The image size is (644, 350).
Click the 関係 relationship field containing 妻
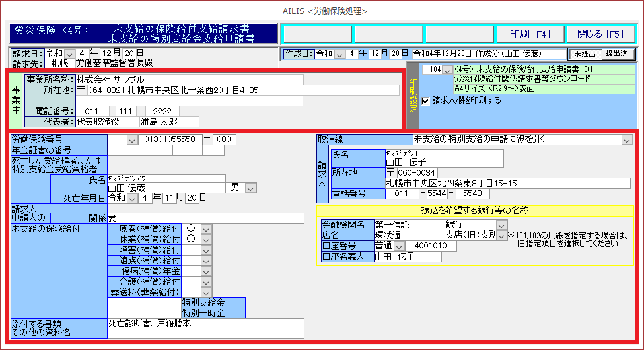point(205,218)
